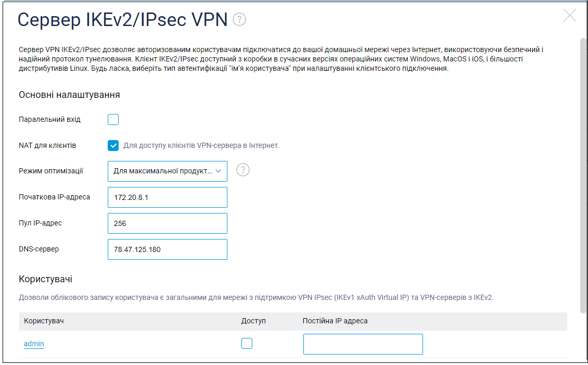Screen dimensions: 588x365
Task: Grant access to the admin user via checkbox
Action: pos(247,343)
